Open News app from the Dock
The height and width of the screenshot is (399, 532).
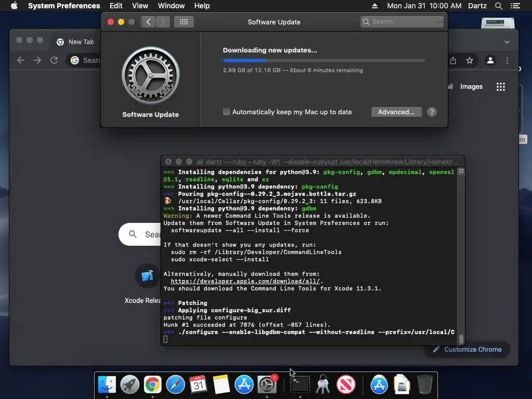click(x=346, y=384)
